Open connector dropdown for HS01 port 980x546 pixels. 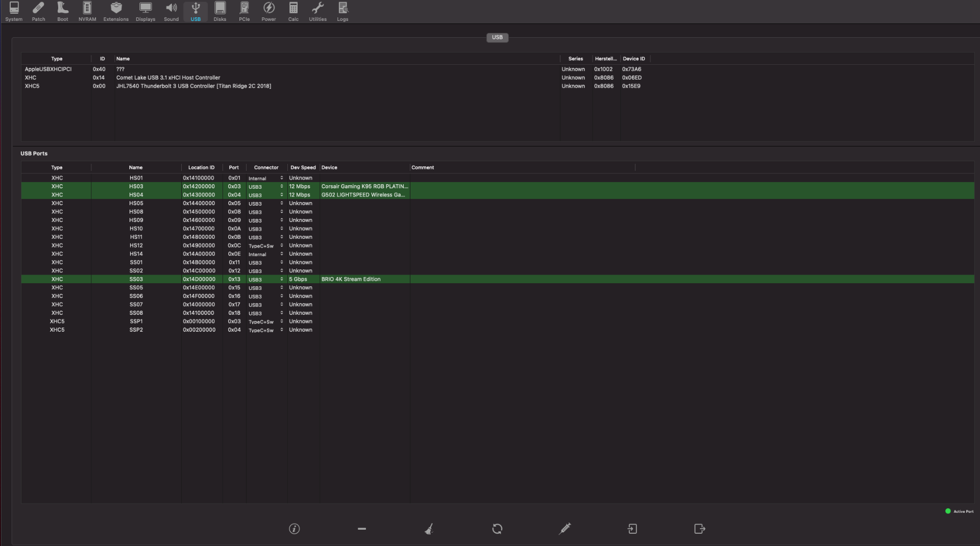coord(265,178)
